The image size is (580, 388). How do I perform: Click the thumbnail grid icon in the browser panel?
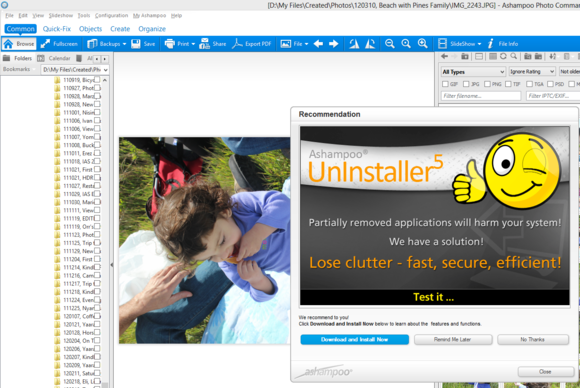[493, 56]
